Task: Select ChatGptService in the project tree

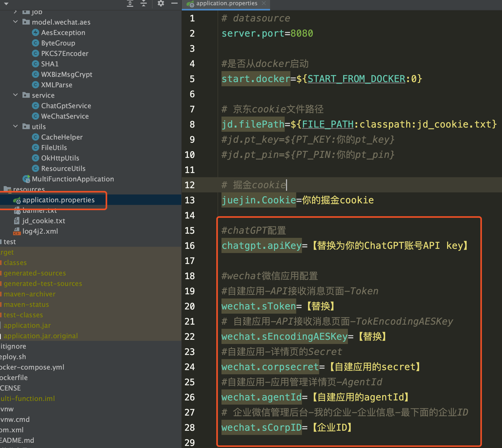Action: 66,106
